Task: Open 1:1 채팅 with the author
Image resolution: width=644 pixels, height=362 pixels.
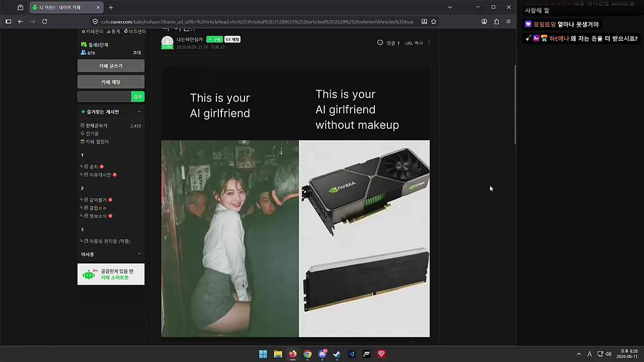Action: [x=232, y=39]
